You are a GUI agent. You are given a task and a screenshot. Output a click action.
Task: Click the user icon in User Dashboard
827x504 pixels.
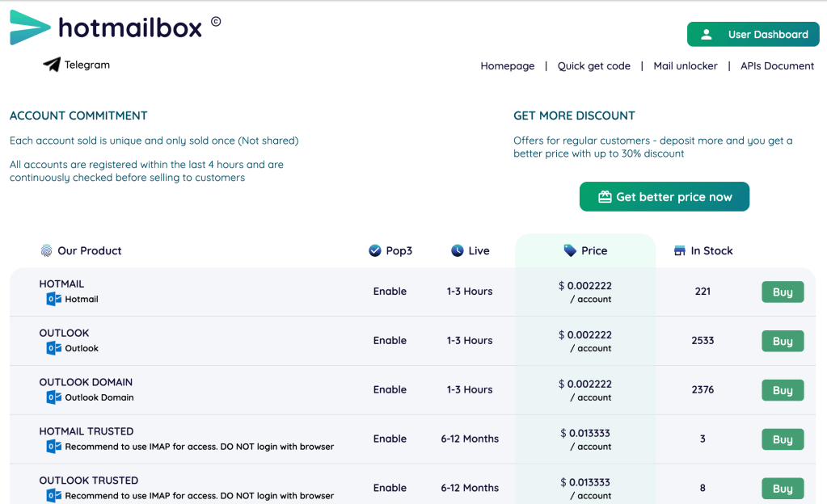(707, 35)
